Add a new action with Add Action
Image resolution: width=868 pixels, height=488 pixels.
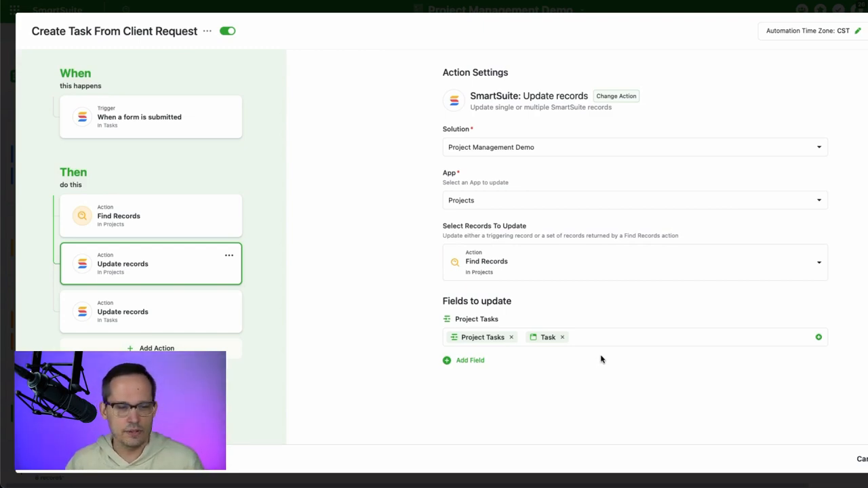click(x=151, y=348)
